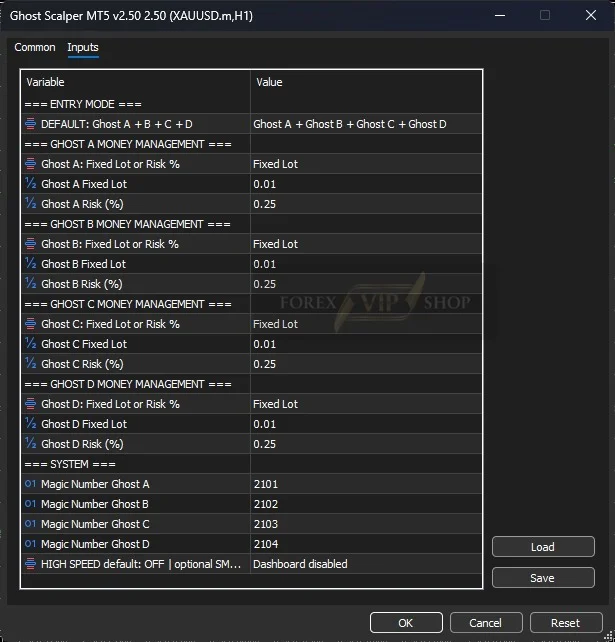The image size is (615, 642).
Task: Select the === GHOST B MONEY MANAGEMENT === row
Action: (x=251, y=224)
